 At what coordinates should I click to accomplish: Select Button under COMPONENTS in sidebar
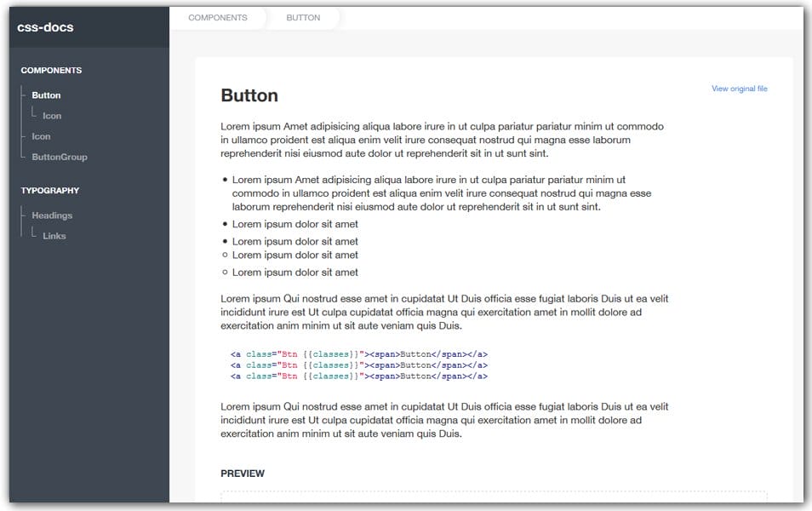pos(46,95)
